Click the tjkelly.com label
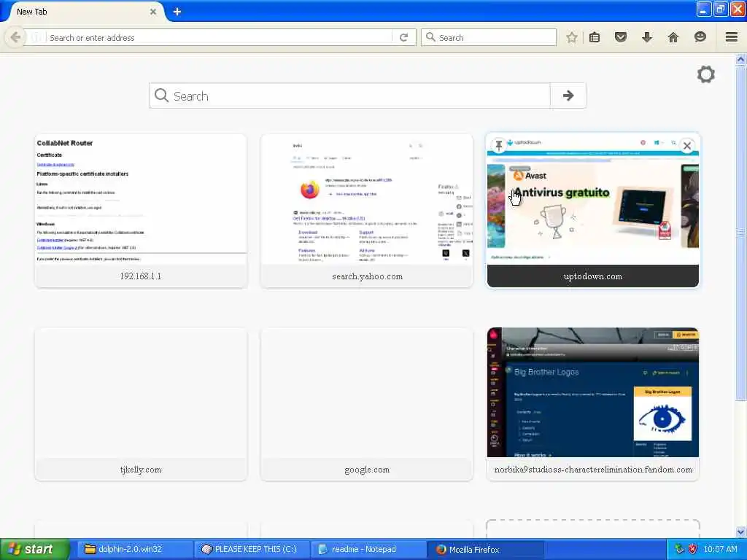This screenshot has height=560, width=747. point(141,470)
